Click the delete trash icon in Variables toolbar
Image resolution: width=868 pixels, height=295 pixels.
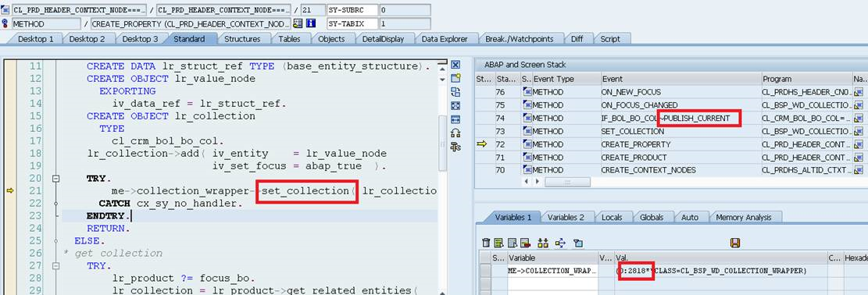486,243
